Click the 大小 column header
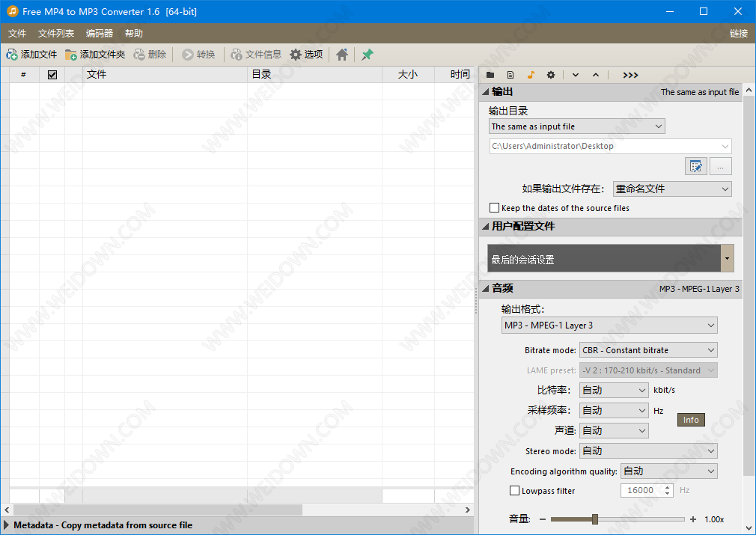Viewport: 756px width, 535px height. click(408, 75)
